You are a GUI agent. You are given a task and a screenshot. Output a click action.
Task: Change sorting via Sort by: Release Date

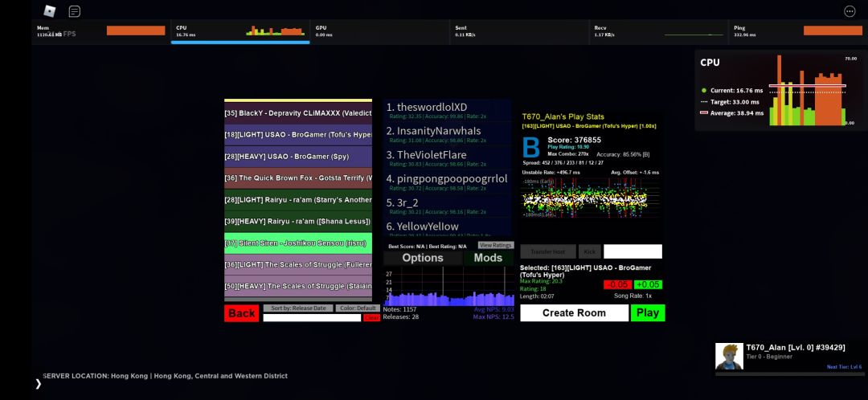[297, 308]
